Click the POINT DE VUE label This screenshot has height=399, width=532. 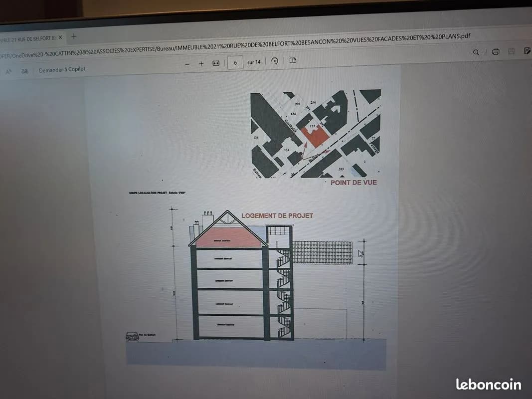pyautogui.click(x=354, y=183)
